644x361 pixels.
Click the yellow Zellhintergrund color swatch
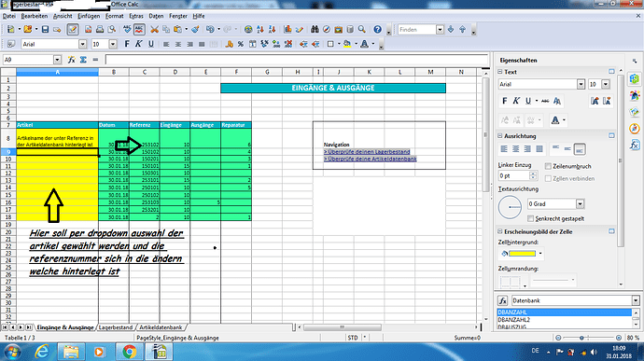tap(522, 254)
